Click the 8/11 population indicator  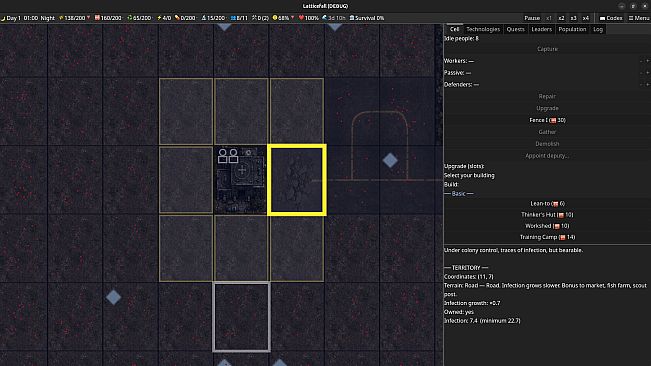coord(239,18)
